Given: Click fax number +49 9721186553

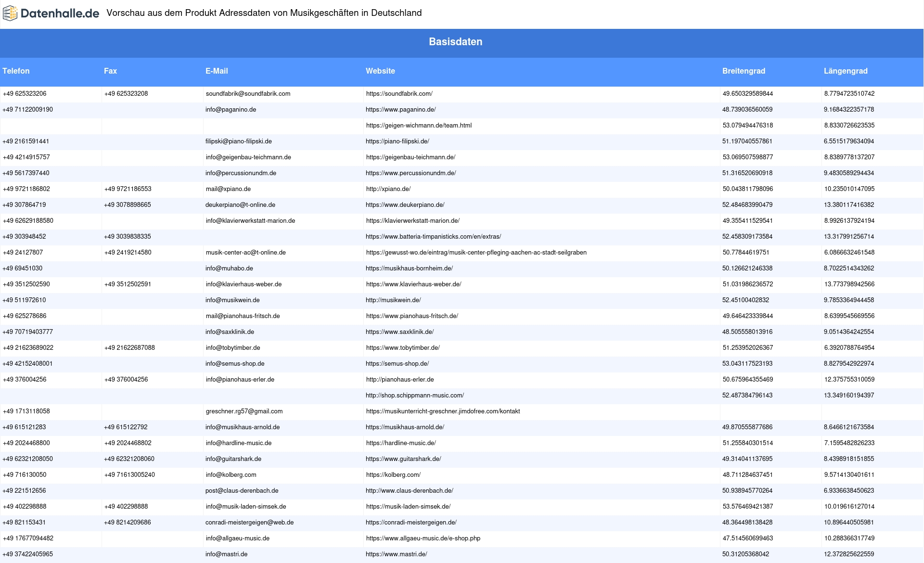Looking at the screenshot, I should tap(128, 189).
